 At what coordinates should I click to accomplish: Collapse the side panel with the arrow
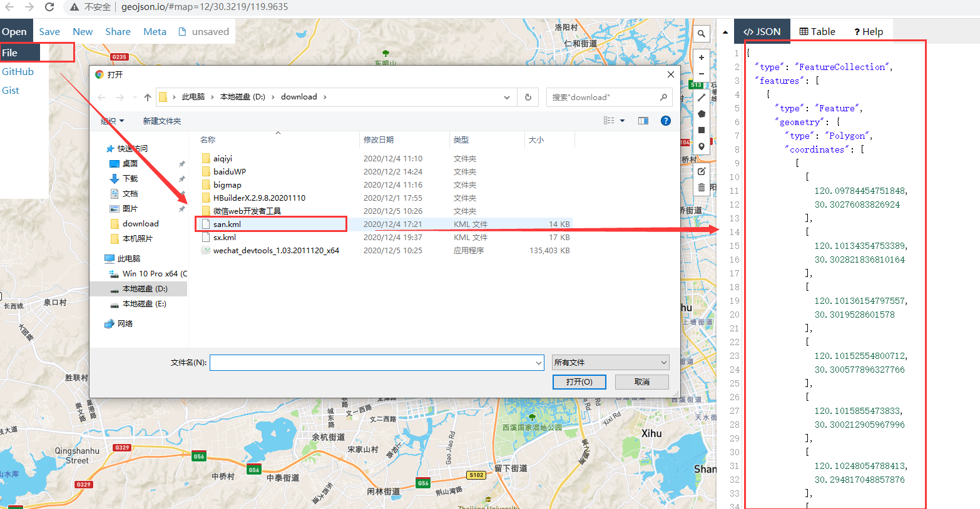(725, 32)
